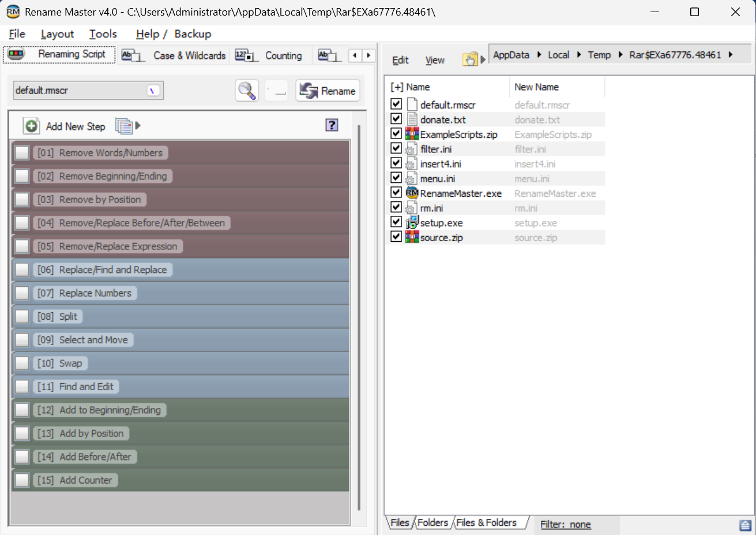
Task: Click the icon in the bottom-right corner
Action: tap(745, 525)
